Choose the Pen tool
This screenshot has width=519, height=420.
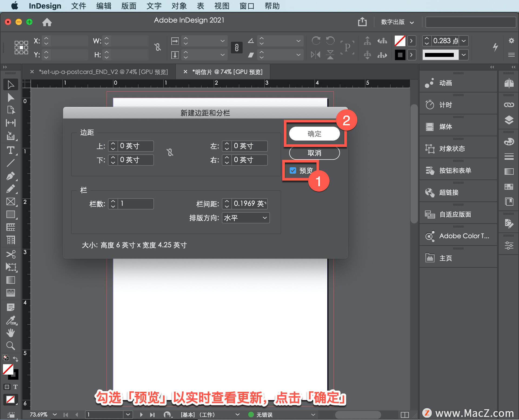coord(11,176)
